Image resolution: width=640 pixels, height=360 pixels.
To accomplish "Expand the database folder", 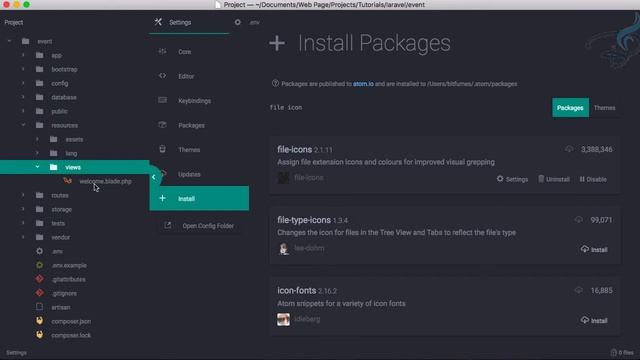I will tap(23, 97).
